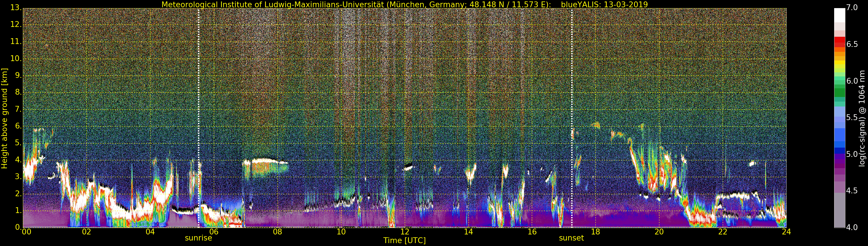868x246 pixels.
Task: Click the '11.' height tick label
Action: pos(16,41)
